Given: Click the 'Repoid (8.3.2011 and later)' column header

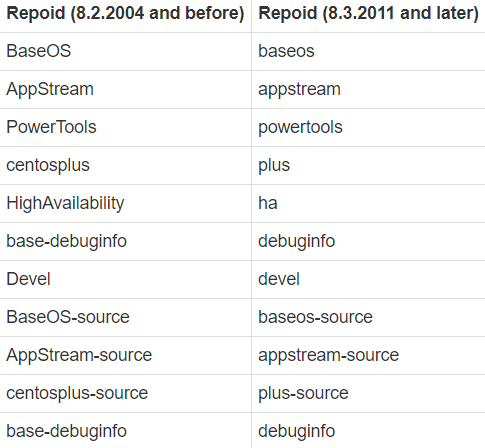Looking at the screenshot, I should tap(368, 14).
